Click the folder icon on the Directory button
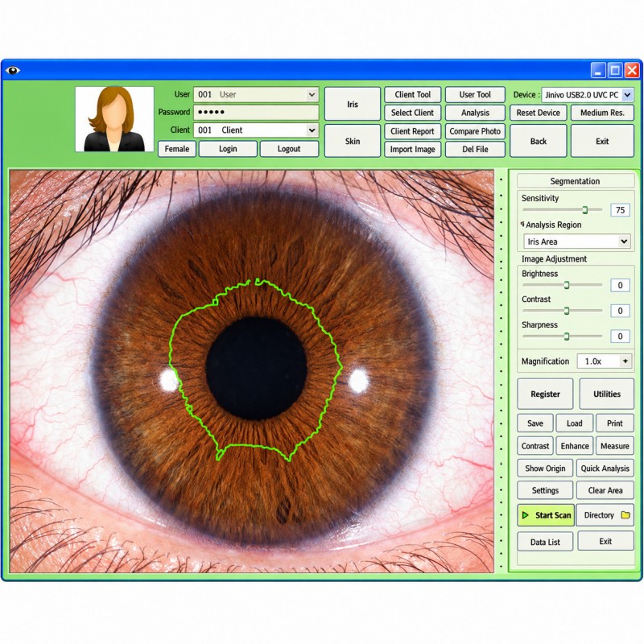Image resolution: width=644 pixels, height=644 pixels. [x=625, y=514]
